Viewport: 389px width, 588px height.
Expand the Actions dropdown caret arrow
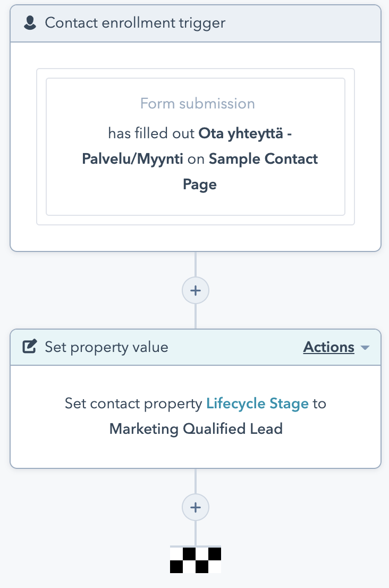click(x=365, y=348)
